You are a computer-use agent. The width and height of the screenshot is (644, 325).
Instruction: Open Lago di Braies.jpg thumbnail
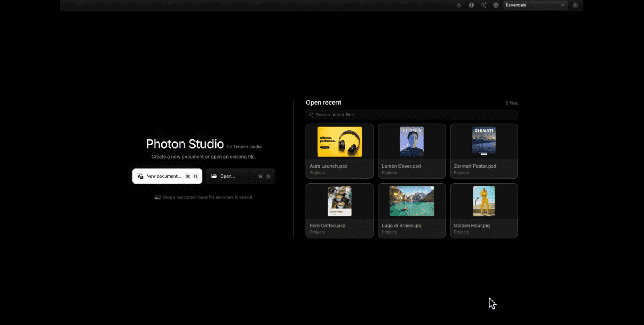412,201
